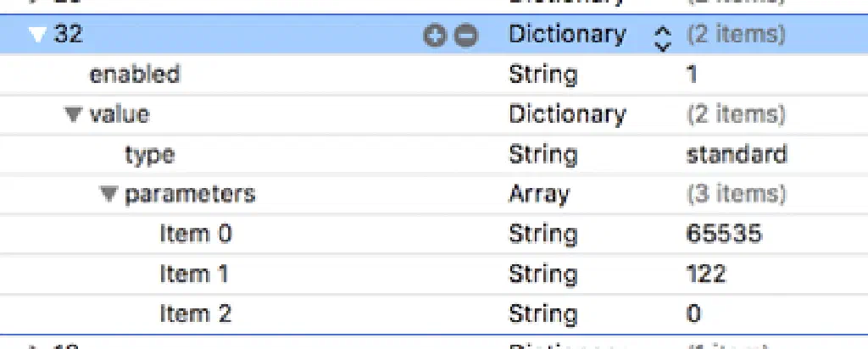This screenshot has height=349, width=868.
Task: Click the String type of Item 0
Action: tap(542, 234)
